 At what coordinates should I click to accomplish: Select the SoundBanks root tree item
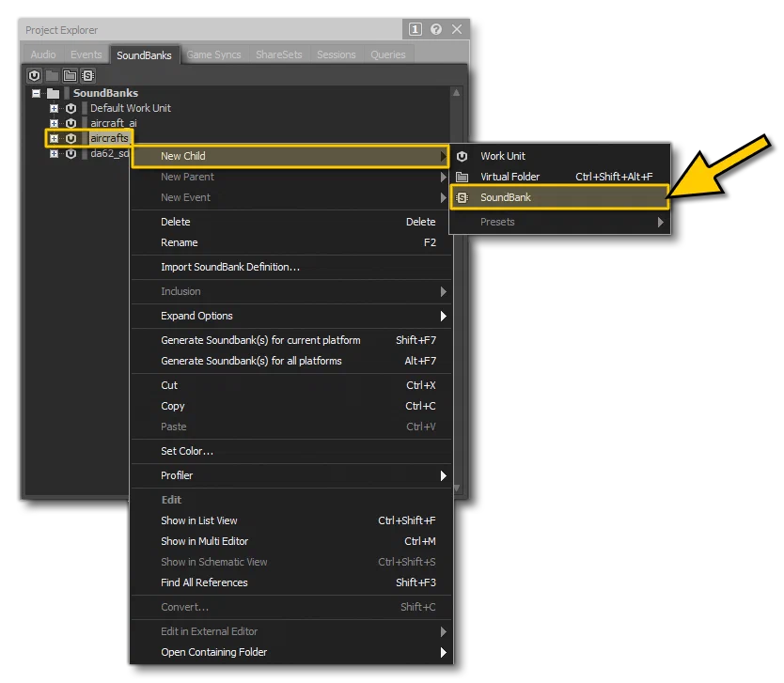pyautogui.click(x=105, y=93)
